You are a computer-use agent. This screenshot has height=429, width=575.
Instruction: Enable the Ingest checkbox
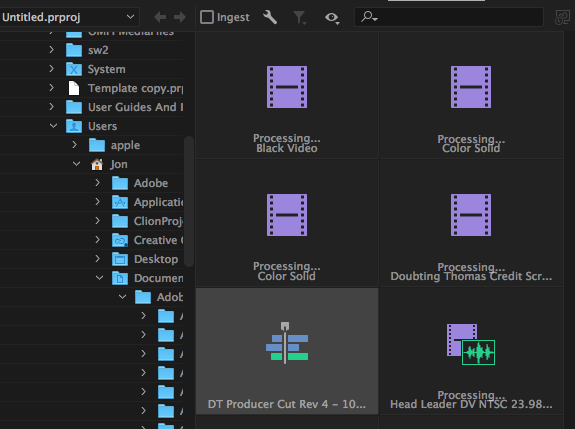coord(207,17)
